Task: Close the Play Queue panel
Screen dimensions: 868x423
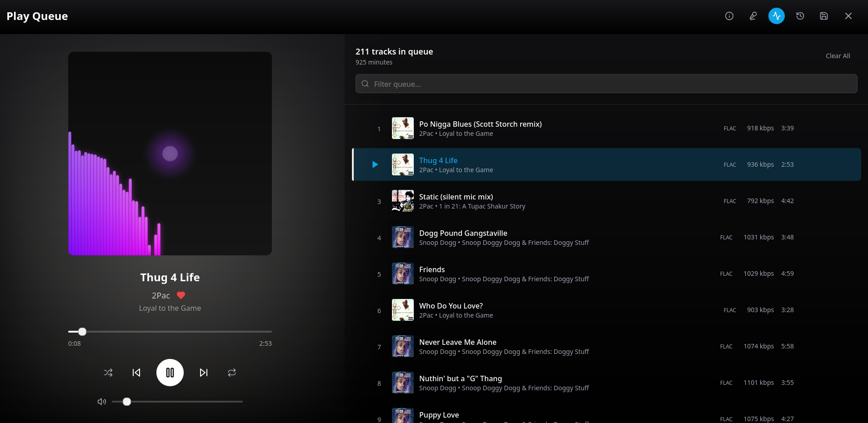Action: (848, 16)
